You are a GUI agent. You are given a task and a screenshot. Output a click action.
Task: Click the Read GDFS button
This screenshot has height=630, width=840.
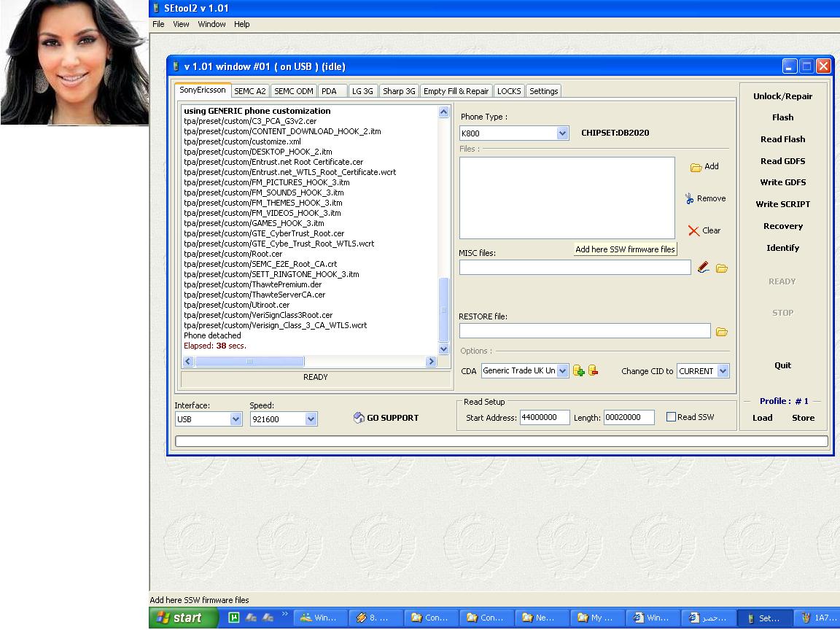pos(782,161)
